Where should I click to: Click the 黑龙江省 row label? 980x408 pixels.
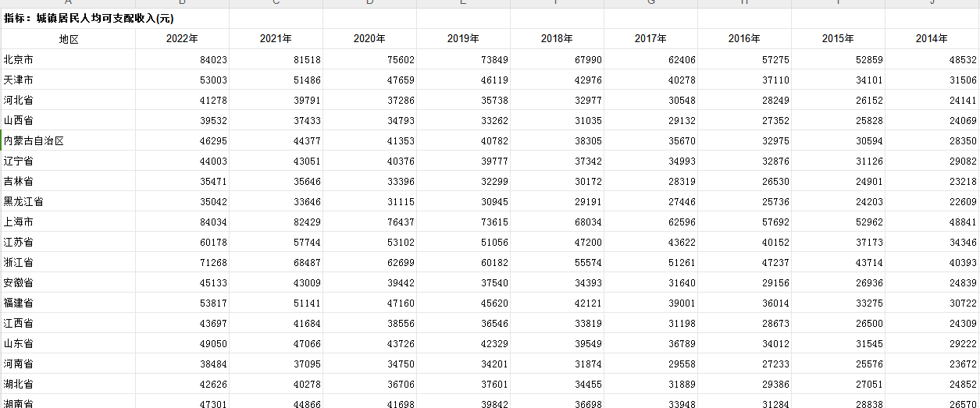[x=23, y=201]
